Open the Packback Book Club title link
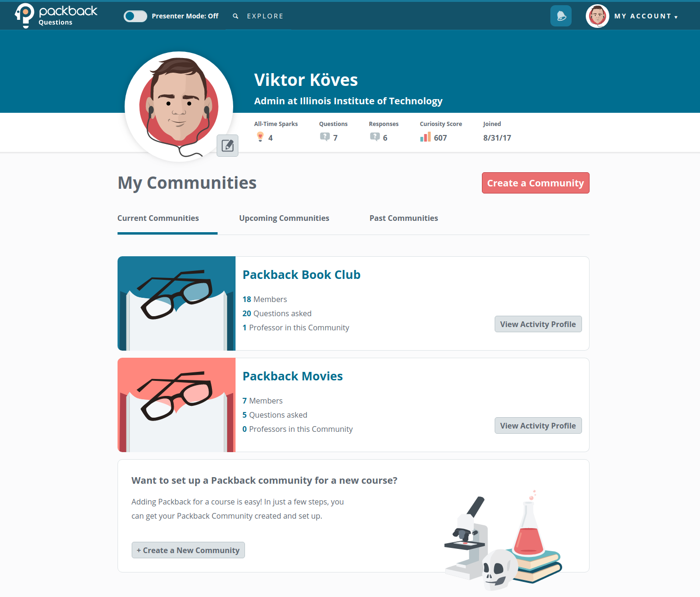 point(301,275)
